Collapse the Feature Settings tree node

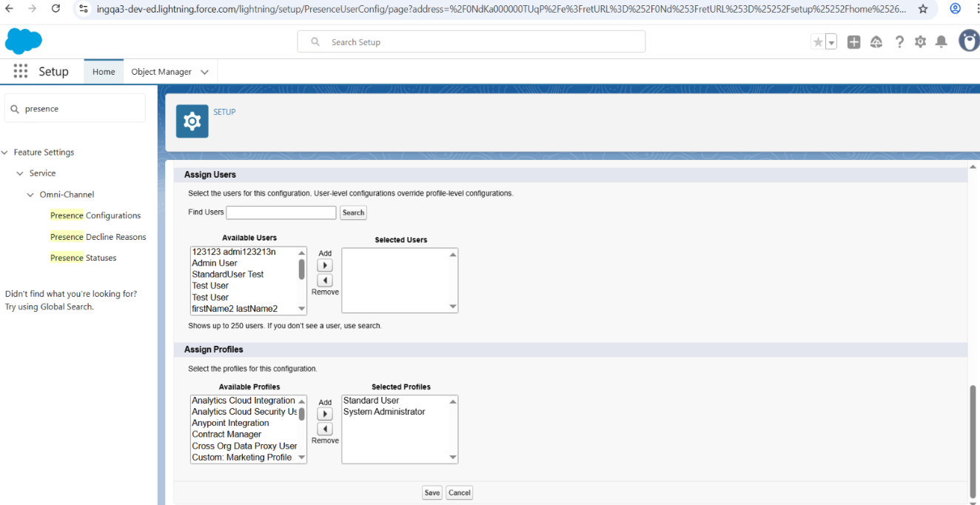click(6, 153)
